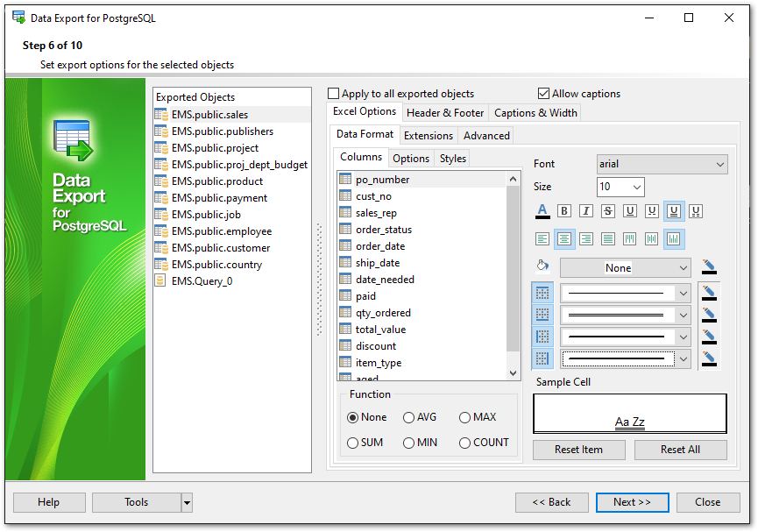Image resolution: width=758 pixels, height=532 pixels.
Task: Open the left border line style dropdown
Action: point(626,337)
